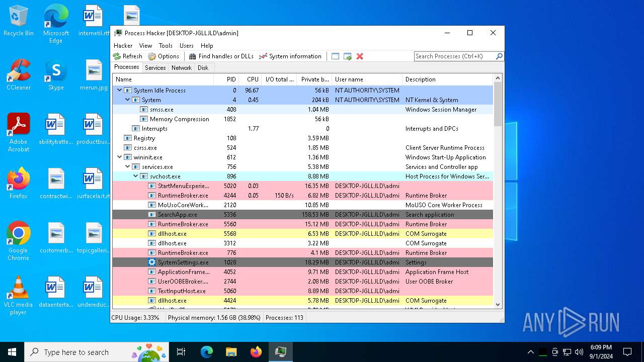The height and width of the screenshot is (362, 644).
Task: Select the internetil.rtf desktop file
Action: click(94, 21)
